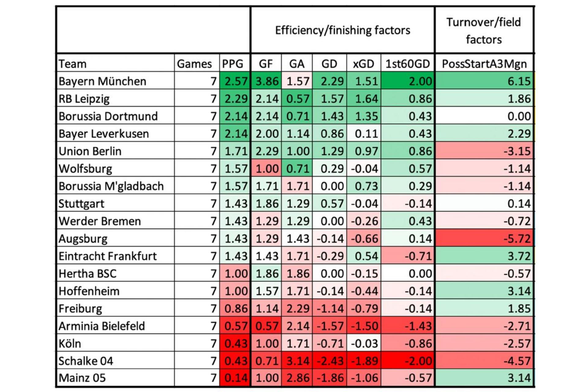The width and height of the screenshot is (588, 392).
Task: Click Arminia Bielefeld's xGD value -1.50
Action: coord(364,326)
